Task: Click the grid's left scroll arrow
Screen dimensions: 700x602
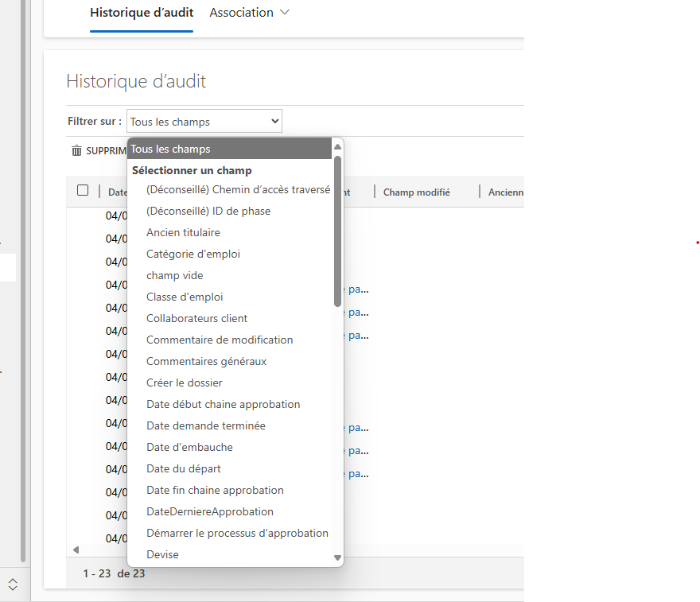Action: tap(76, 550)
